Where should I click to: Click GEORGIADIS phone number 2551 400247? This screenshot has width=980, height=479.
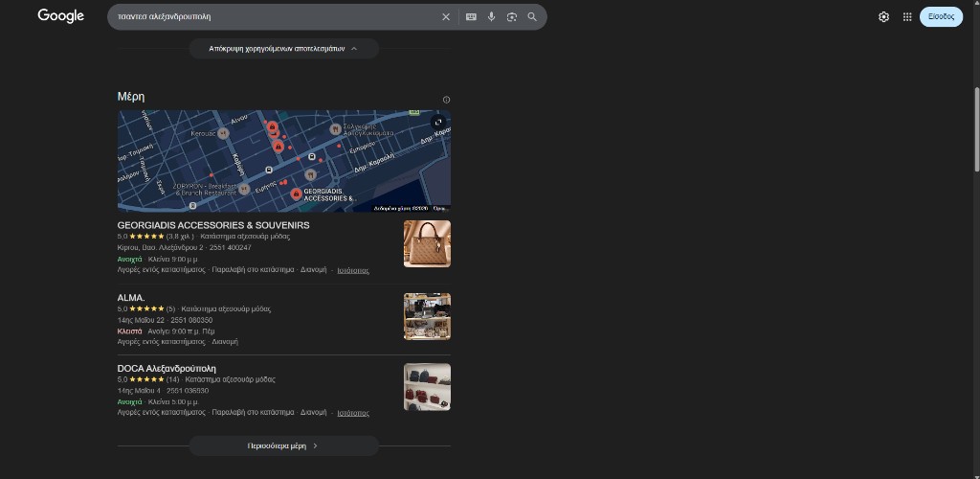point(230,247)
